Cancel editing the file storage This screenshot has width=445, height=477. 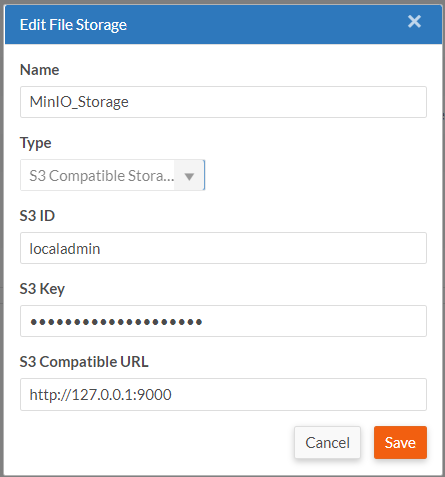pyautogui.click(x=327, y=442)
